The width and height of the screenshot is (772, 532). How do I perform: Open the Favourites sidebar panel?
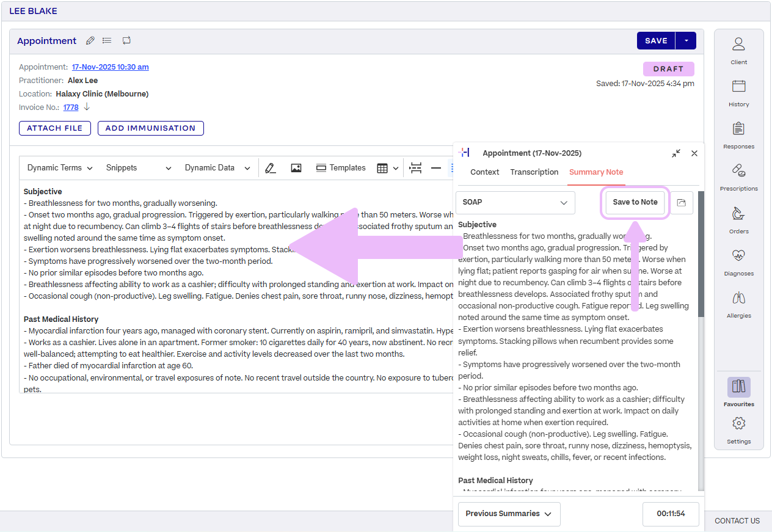[x=738, y=392]
